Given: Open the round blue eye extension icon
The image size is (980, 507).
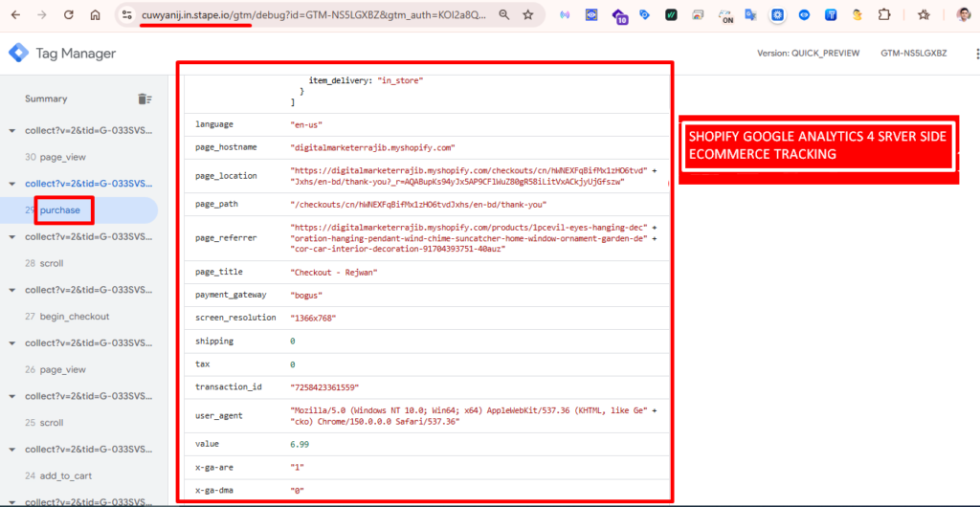Looking at the screenshot, I should [804, 15].
